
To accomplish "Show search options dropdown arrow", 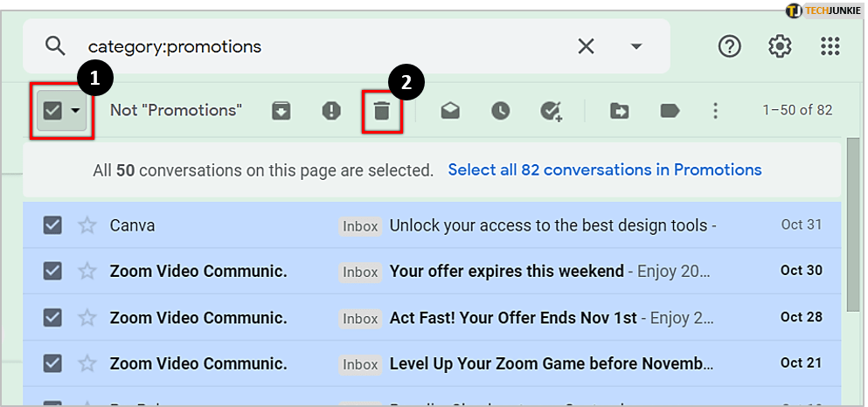I will 636,46.
